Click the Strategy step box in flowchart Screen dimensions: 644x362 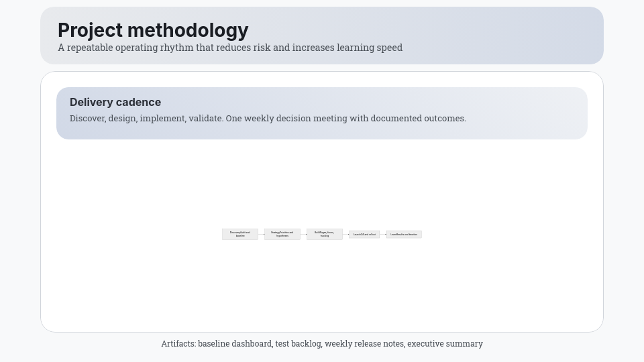pos(282,234)
